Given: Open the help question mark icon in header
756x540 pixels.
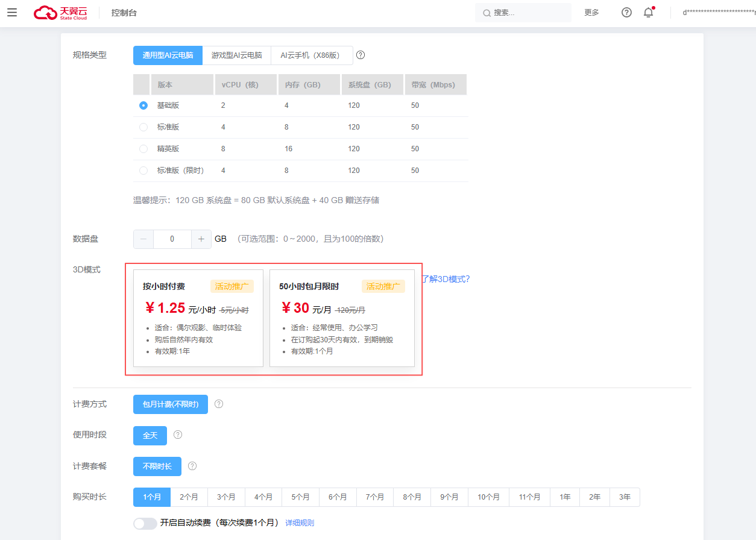Looking at the screenshot, I should [x=626, y=13].
